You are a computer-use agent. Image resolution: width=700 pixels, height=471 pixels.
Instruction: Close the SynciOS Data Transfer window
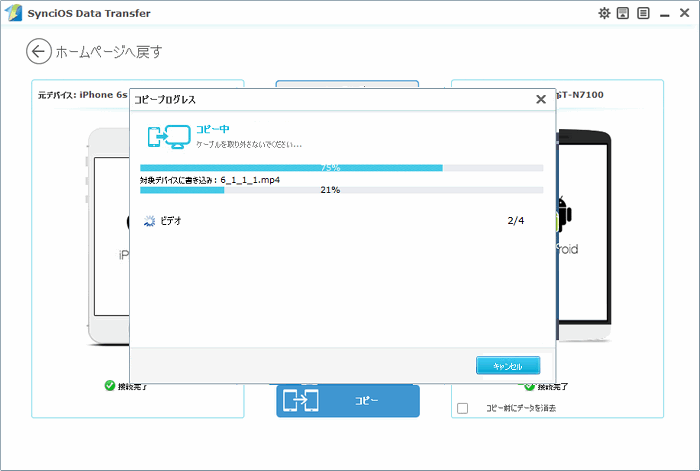tap(684, 13)
